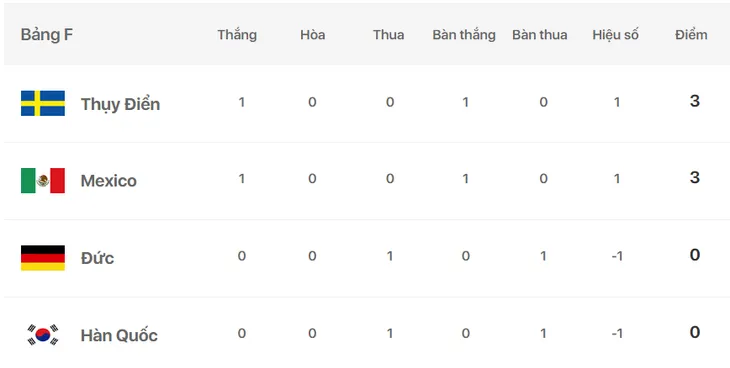
Task: Click the Bảng F group heading
Action: pos(47,35)
